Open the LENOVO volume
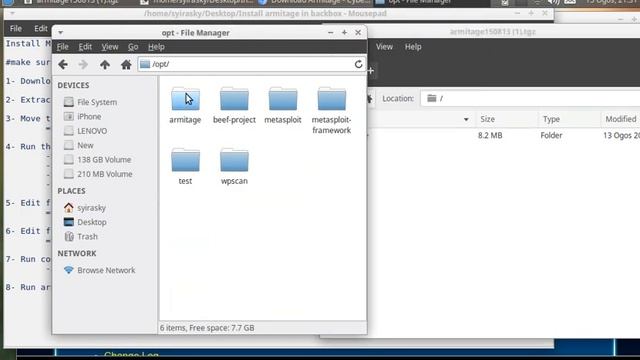 click(x=86, y=131)
